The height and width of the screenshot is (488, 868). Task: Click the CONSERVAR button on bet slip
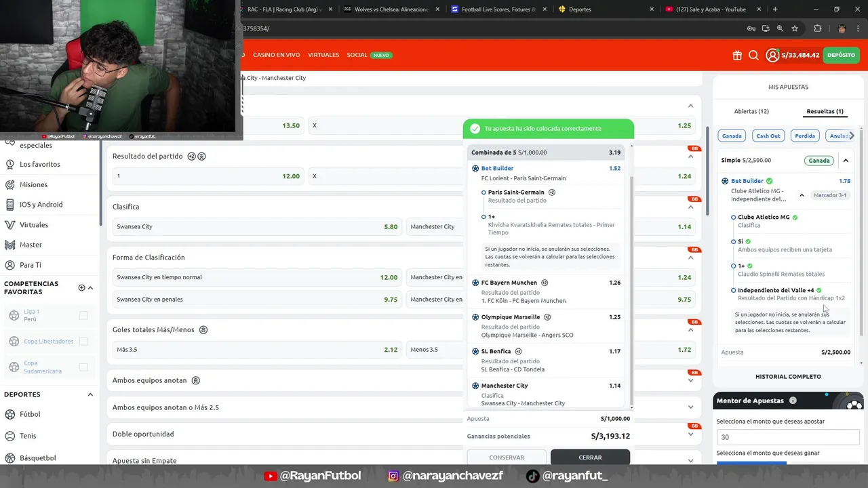(x=507, y=457)
